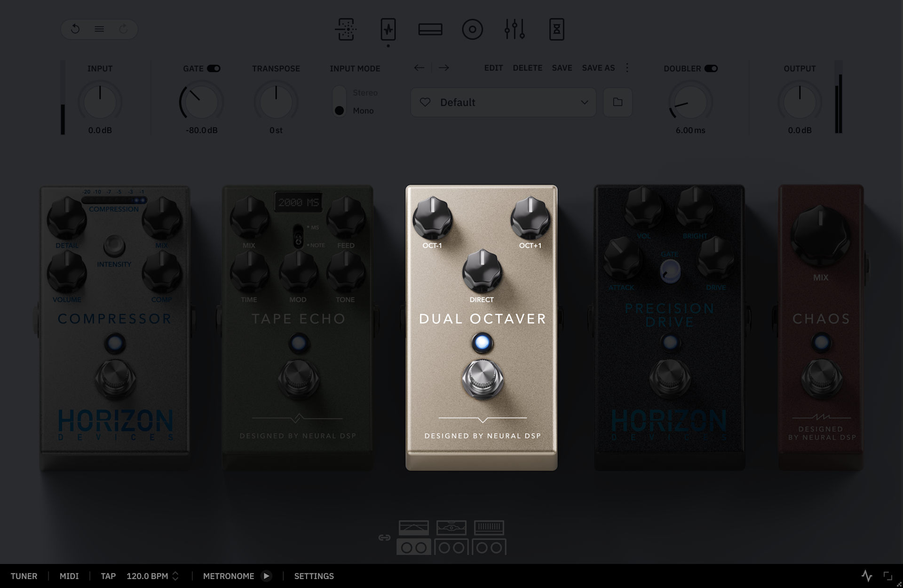Click the INPUT gain knob
The height and width of the screenshot is (588, 903).
pos(100,102)
